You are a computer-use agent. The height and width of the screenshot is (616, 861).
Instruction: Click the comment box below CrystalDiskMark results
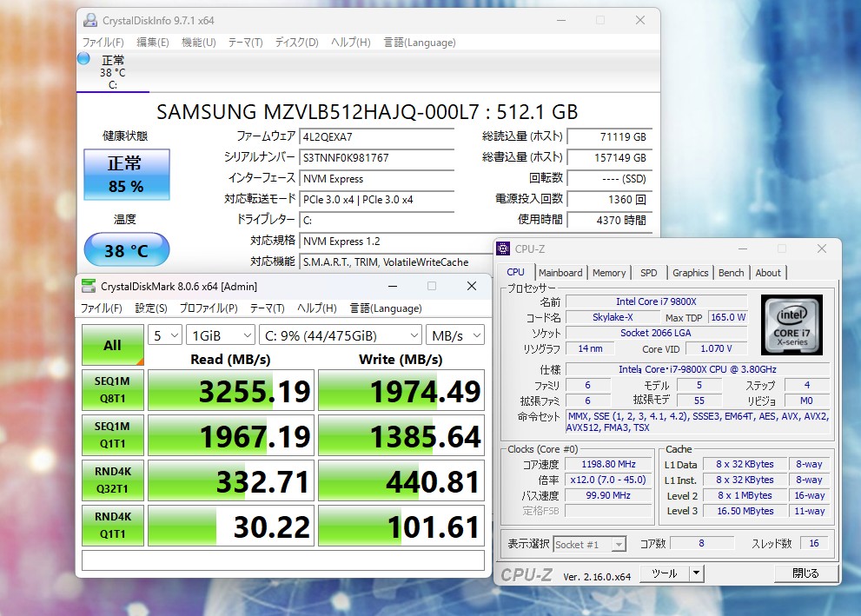283,560
